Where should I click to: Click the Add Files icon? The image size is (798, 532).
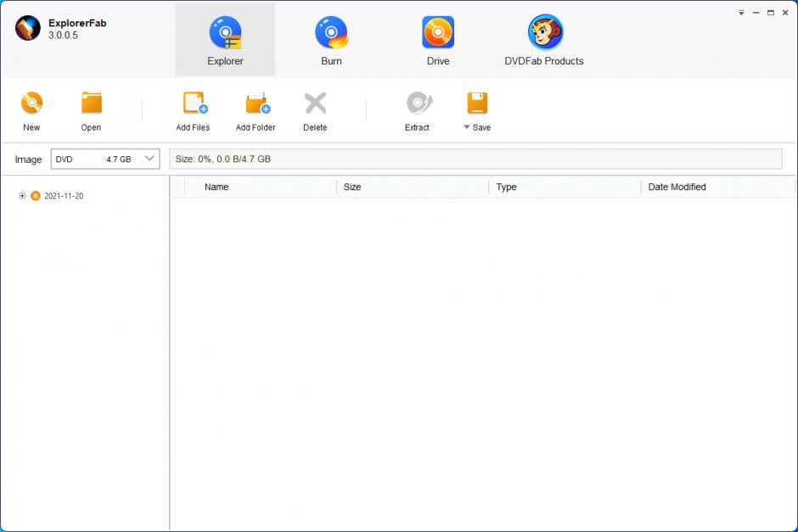[195, 103]
